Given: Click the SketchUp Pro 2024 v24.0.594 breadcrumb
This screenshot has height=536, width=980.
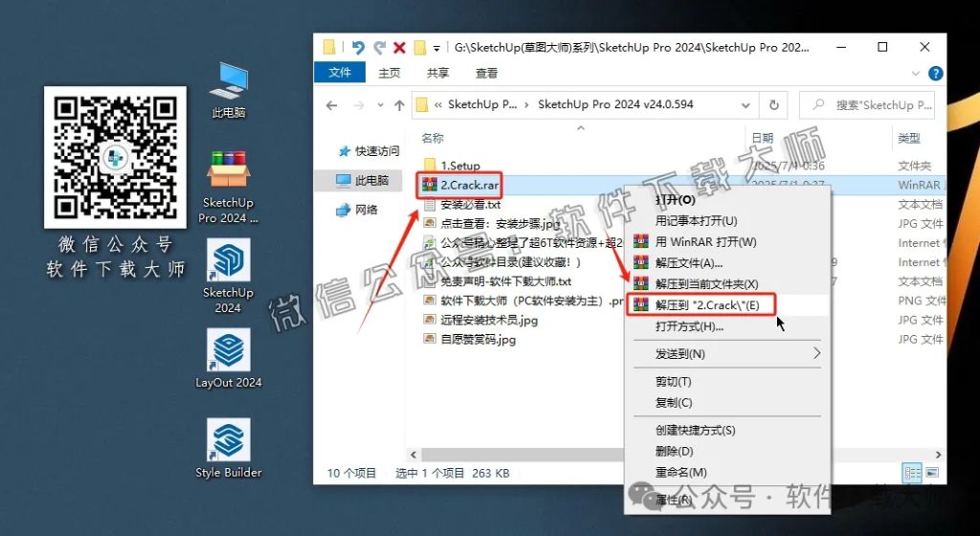Looking at the screenshot, I should point(615,105).
